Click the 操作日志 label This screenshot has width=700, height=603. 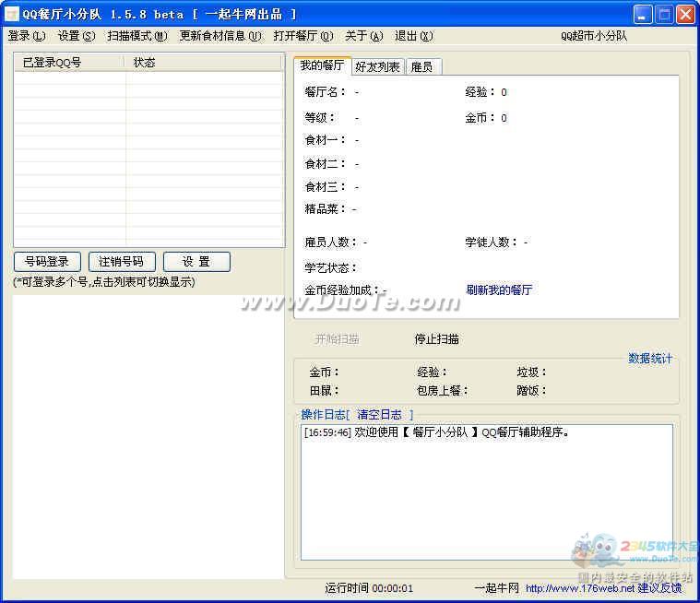[x=323, y=415]
